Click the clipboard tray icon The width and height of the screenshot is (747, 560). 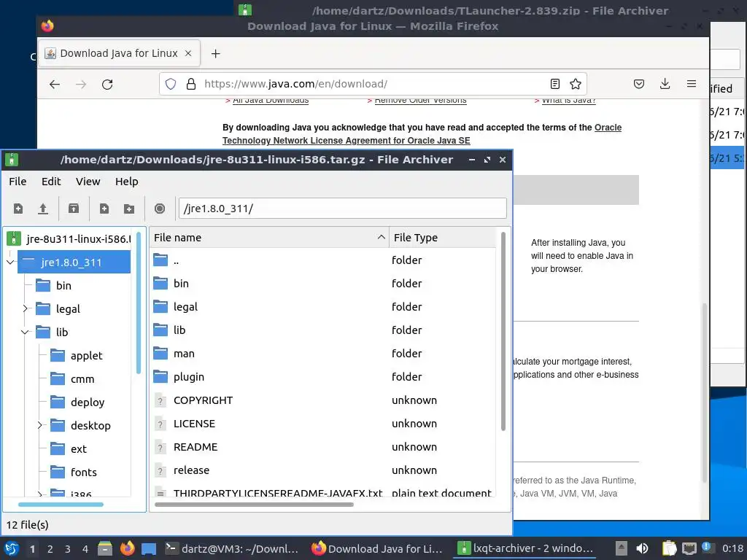pos(669,548)
